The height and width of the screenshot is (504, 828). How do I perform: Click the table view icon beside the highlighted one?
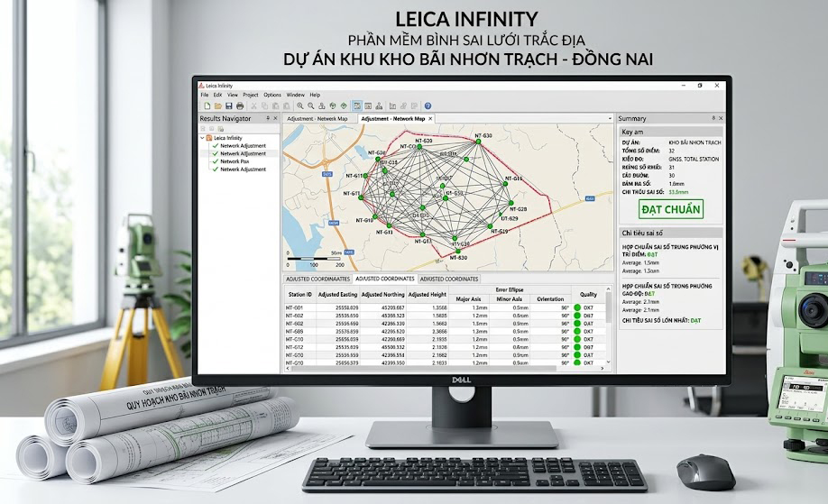(x=368, y=106)
